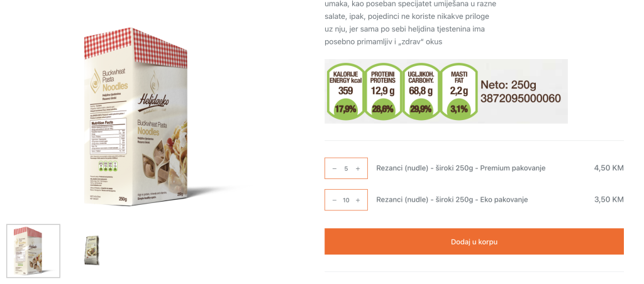The height and width of the screenshot is (284, 644).
Task: Click the Dodaj u korpu button
Action: coord(474,242)
